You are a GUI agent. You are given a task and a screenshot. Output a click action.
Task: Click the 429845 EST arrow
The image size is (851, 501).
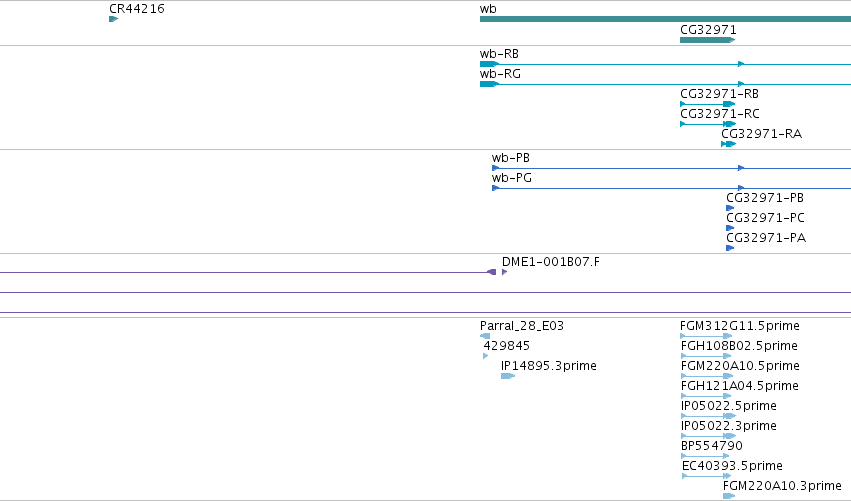[486, 356]
